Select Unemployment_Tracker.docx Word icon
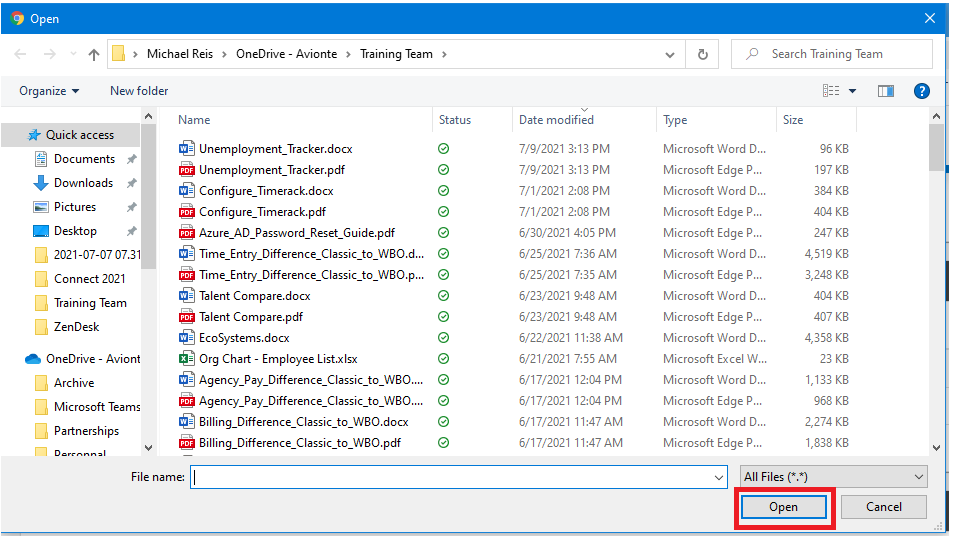956x540 pixels. point(187,149)
